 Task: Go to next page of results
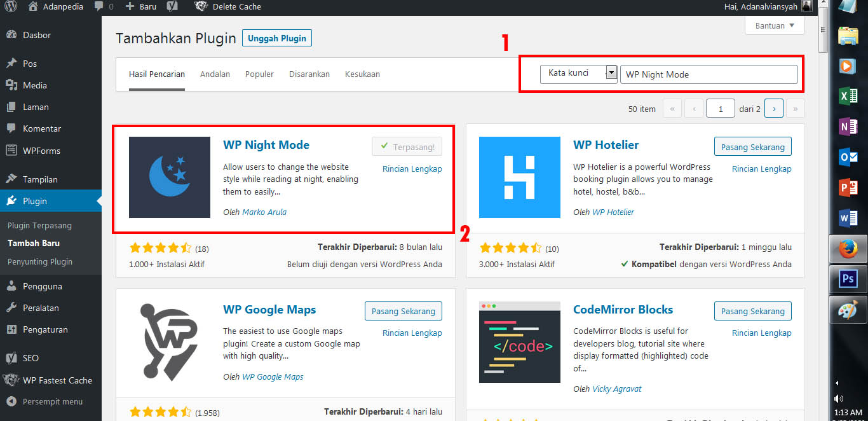pyautogui.click(x=773, y=109)
